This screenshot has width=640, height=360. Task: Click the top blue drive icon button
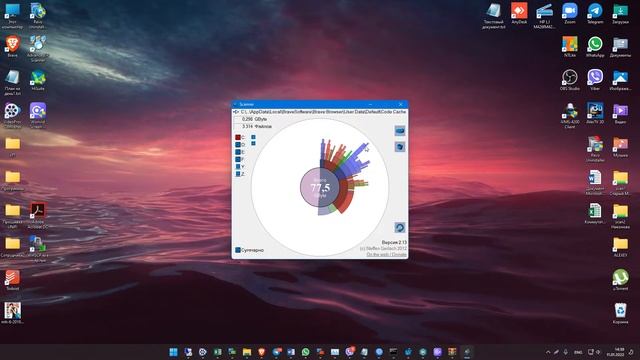click(x=400, y=131)
